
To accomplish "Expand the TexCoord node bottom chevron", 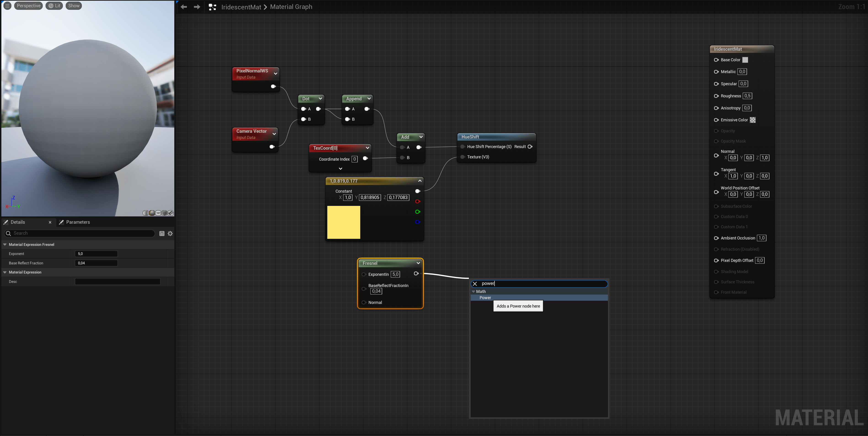I will 340,168.
